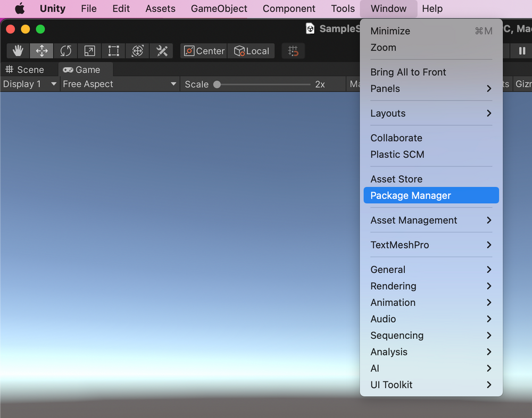
Task: Open the Free Aspect resolution dropdown
Action: click(118, 83)
